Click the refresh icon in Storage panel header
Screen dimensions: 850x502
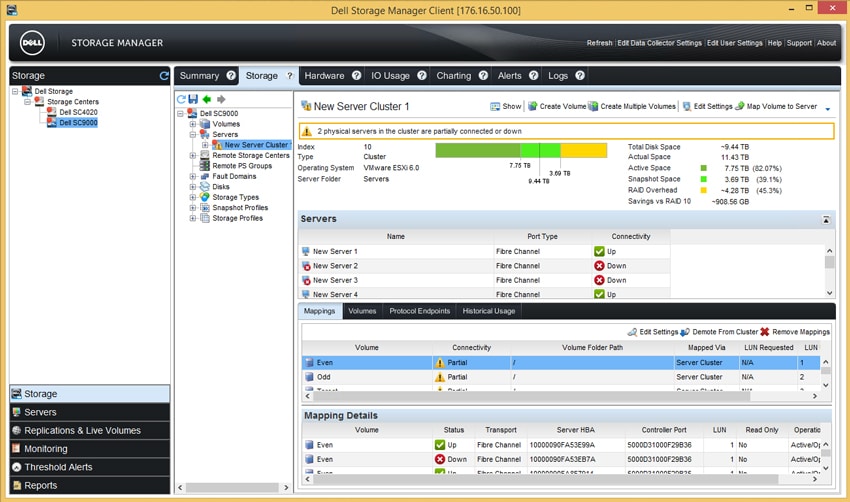pyautogui.click(x=164, y=76)
